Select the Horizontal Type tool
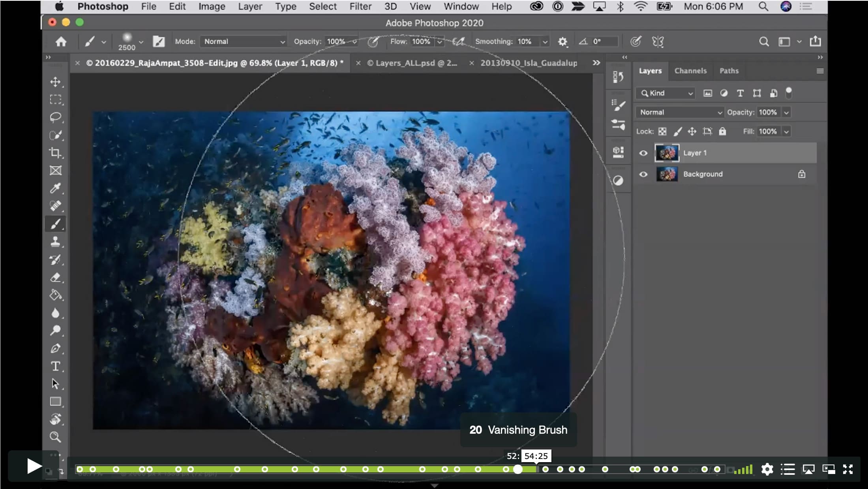This screenshot has width=868, height=489. [x=55, y=366]
